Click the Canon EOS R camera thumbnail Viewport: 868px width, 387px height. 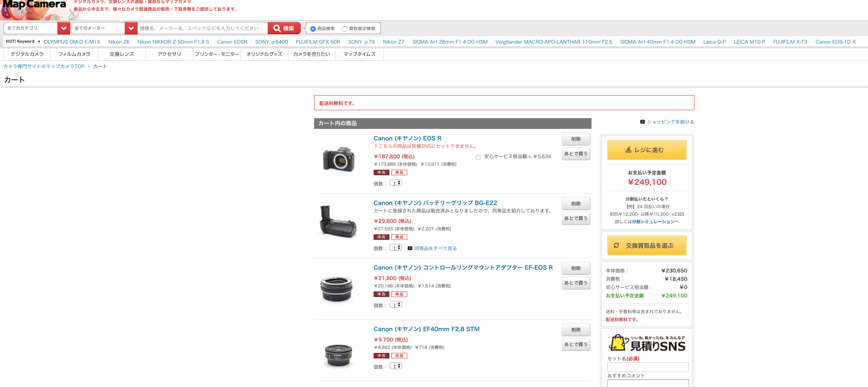pos(338,159)
